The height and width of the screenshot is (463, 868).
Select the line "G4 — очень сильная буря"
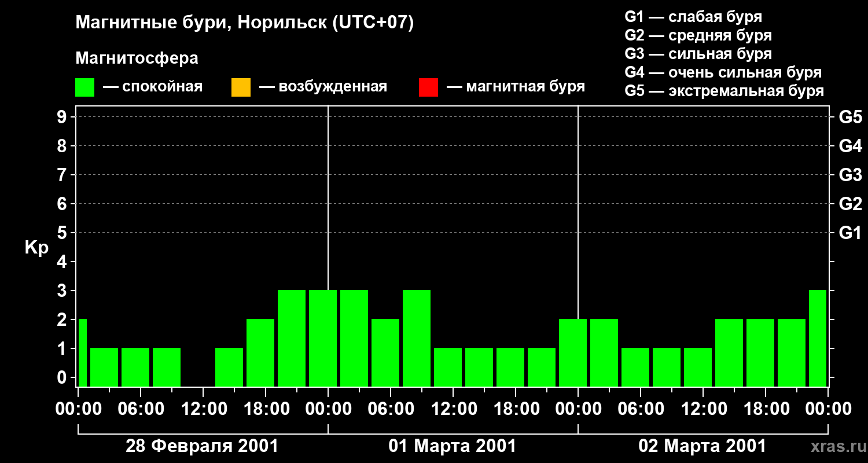(x=723, y=72)
